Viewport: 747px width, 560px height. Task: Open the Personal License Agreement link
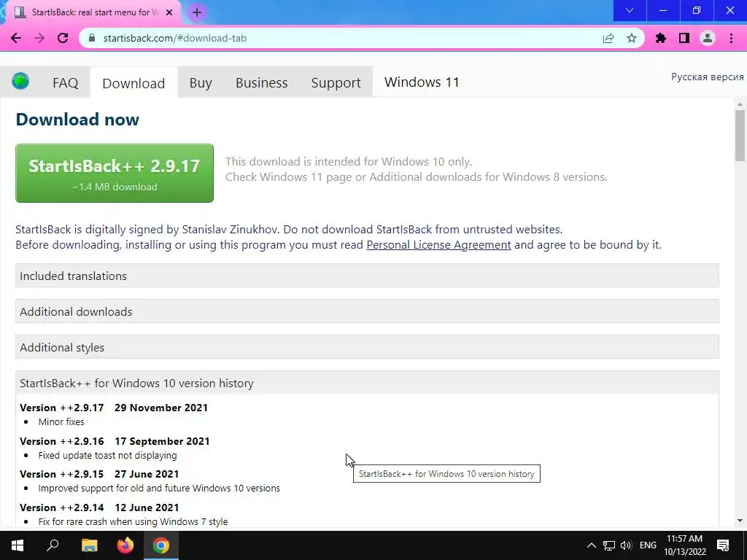[438, 245]
